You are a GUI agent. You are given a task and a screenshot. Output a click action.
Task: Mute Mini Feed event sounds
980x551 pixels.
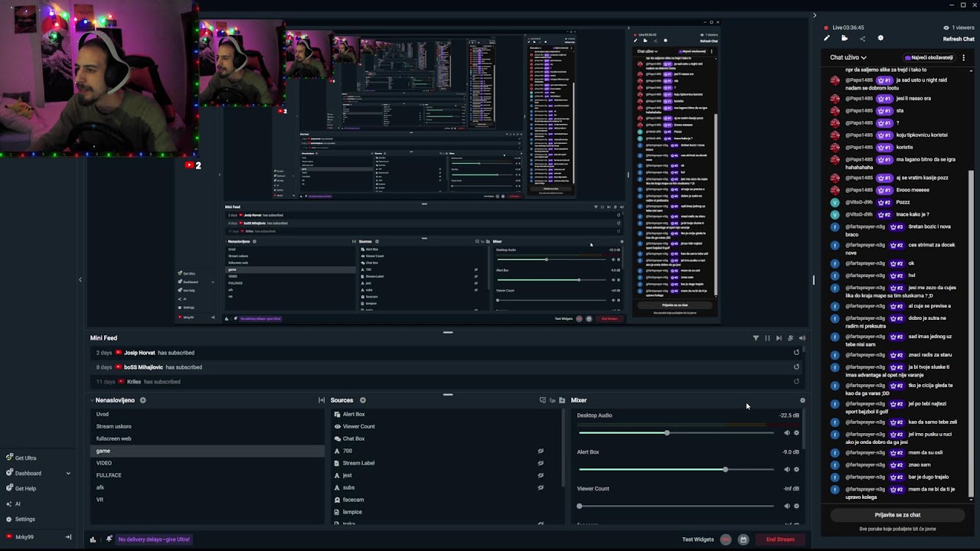click(x=802, y=338)
